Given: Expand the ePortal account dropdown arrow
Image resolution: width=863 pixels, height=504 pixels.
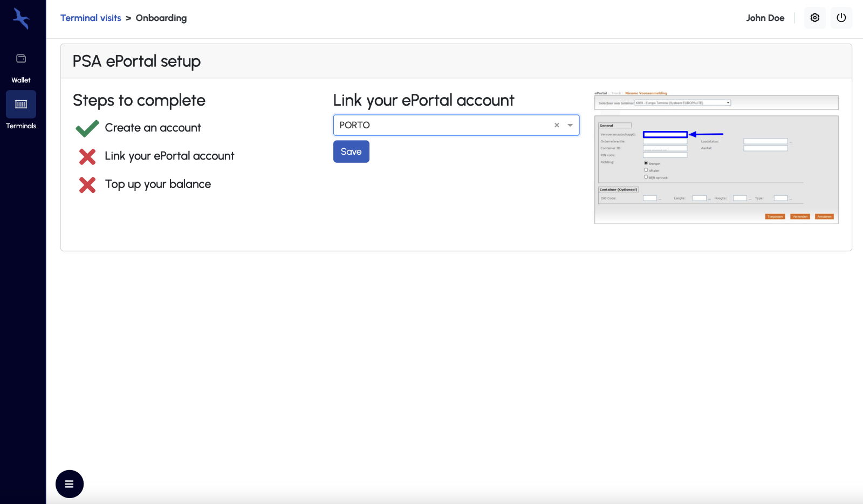Looking at the screenshot, I should (x=570, y=125).
